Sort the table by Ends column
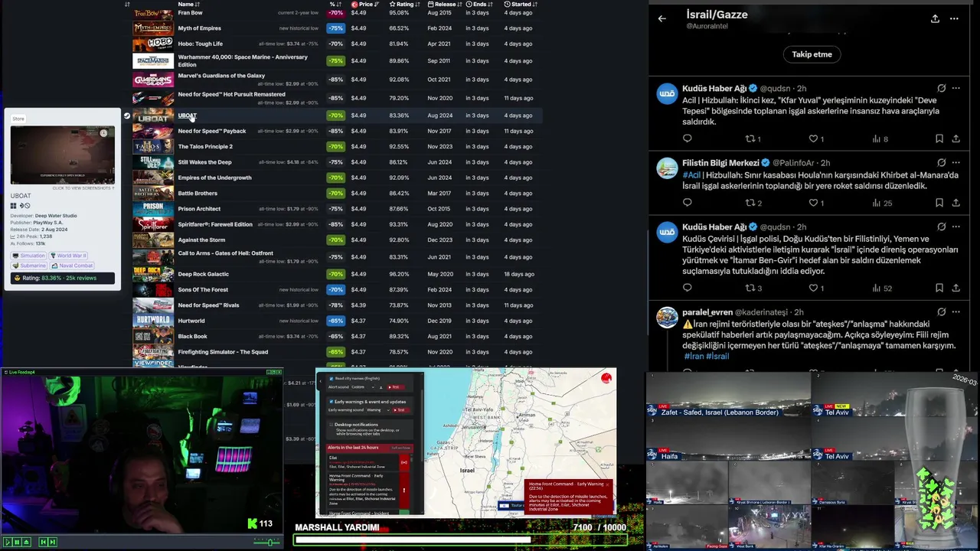 [x=479, y=5]
